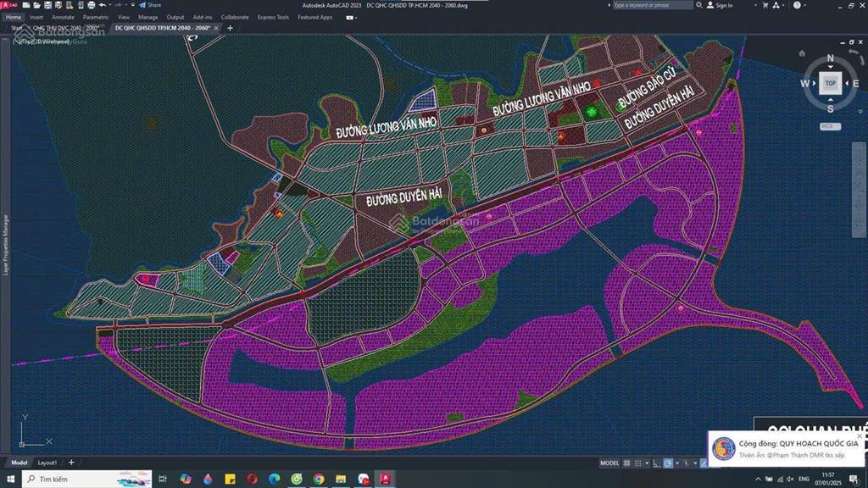Open the Layer Properties Manager side palette
The image size is (868, 488).
point(6,245)
